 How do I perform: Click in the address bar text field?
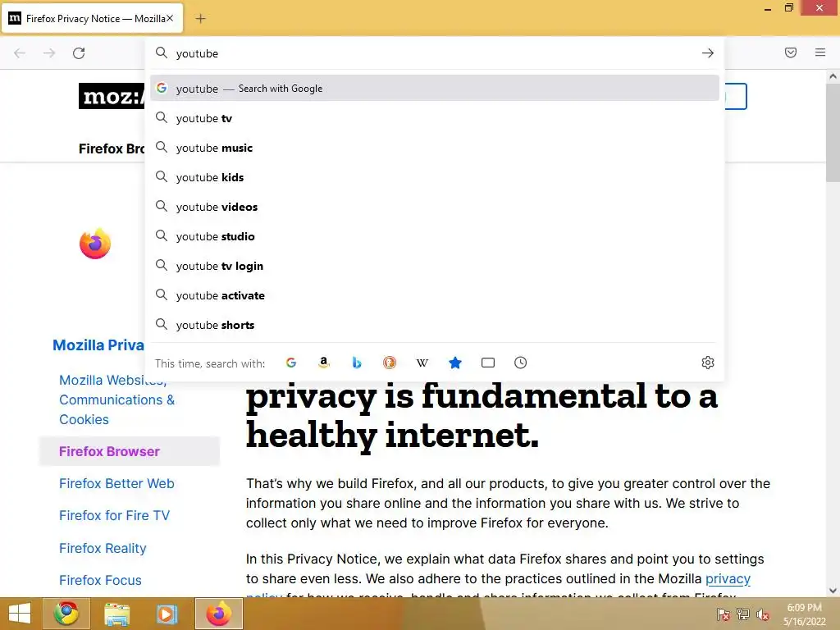434,53
